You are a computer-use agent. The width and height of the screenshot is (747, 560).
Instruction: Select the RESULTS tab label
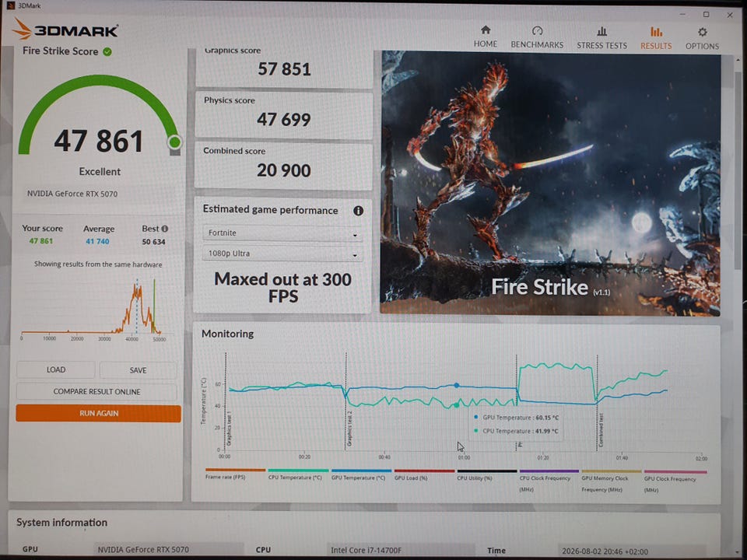coord(656,46)
